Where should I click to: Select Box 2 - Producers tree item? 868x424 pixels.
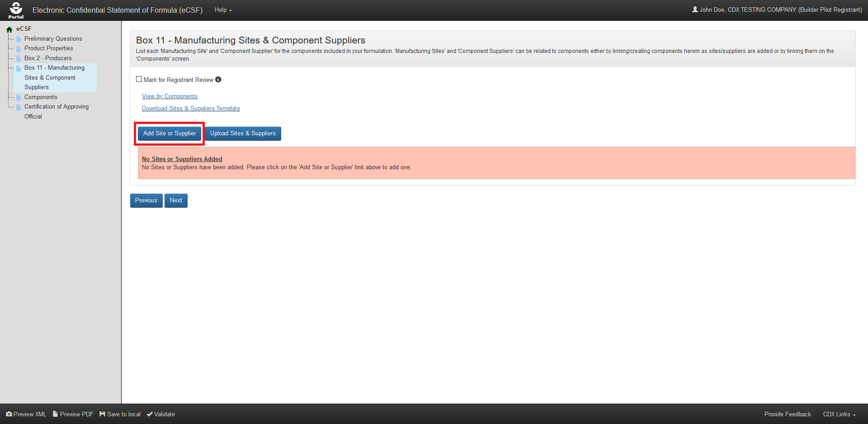tap(48, 58)
